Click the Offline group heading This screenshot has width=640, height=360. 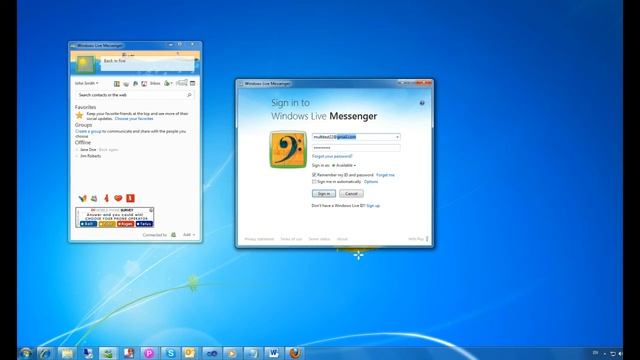[x=83, y=142]
